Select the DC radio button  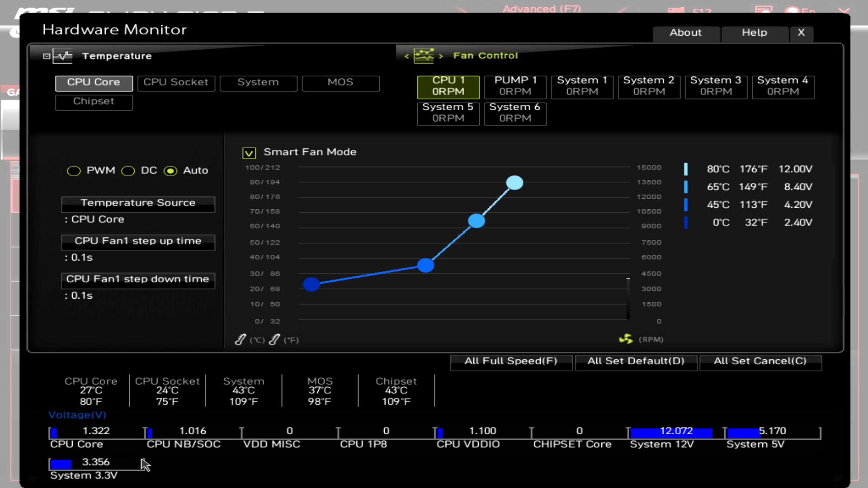[128, 171]
